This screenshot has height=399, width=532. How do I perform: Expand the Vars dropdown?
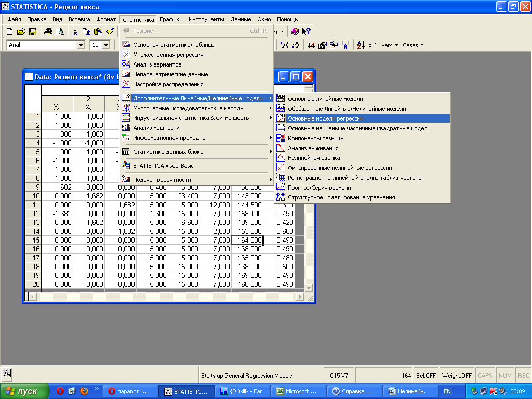(390, 45)
